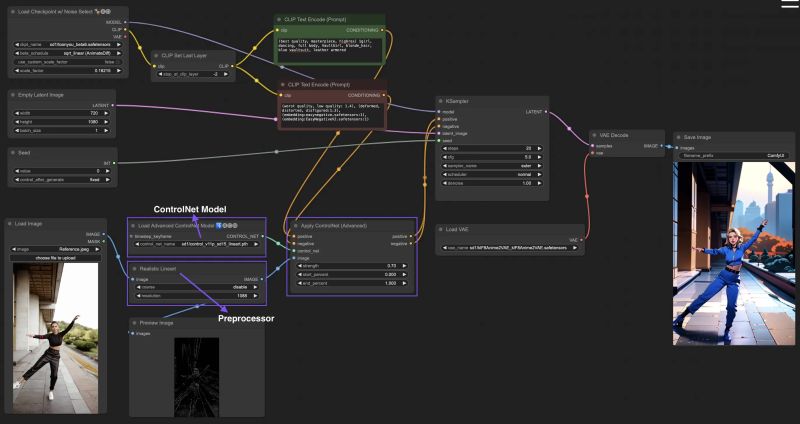
Task: Decrease width value with left arrow
Action: pos(17,113)
